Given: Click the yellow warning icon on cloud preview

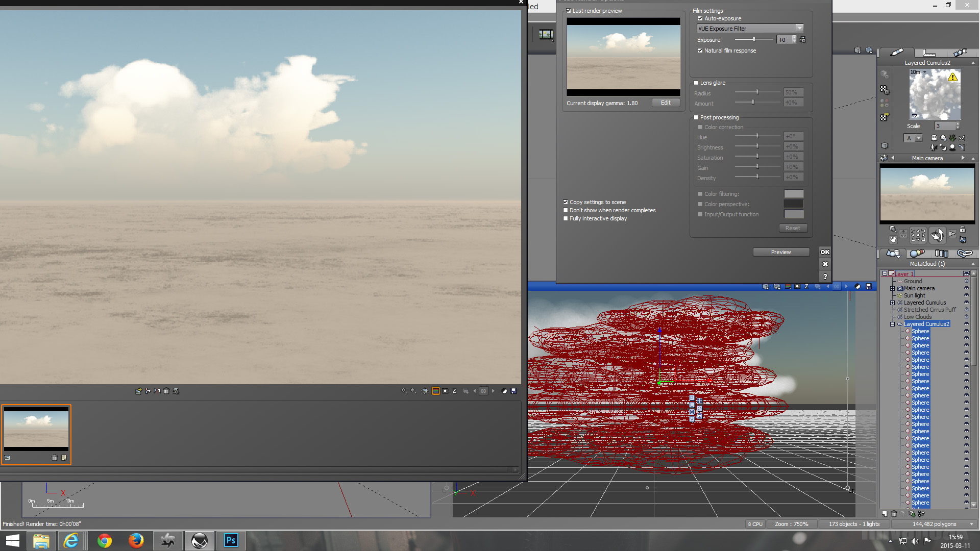Looking at the screenshot, I should 952,77.
